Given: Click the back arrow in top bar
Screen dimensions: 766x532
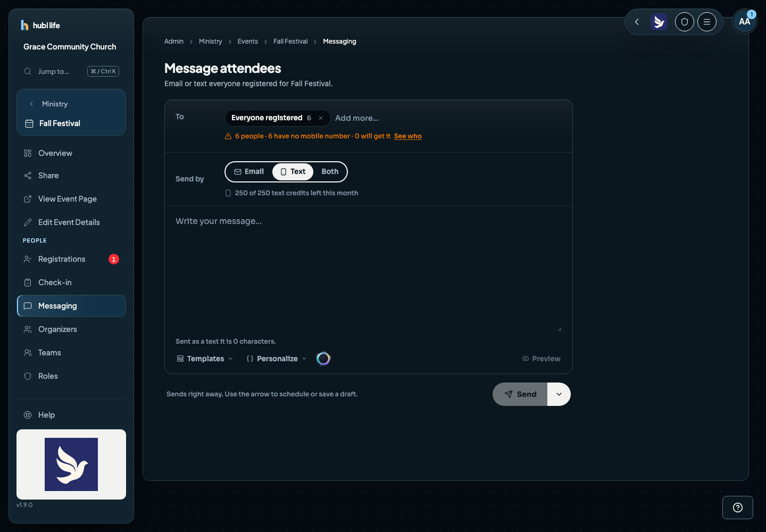Looking at the screenshot, I should [x=637, y=22].
